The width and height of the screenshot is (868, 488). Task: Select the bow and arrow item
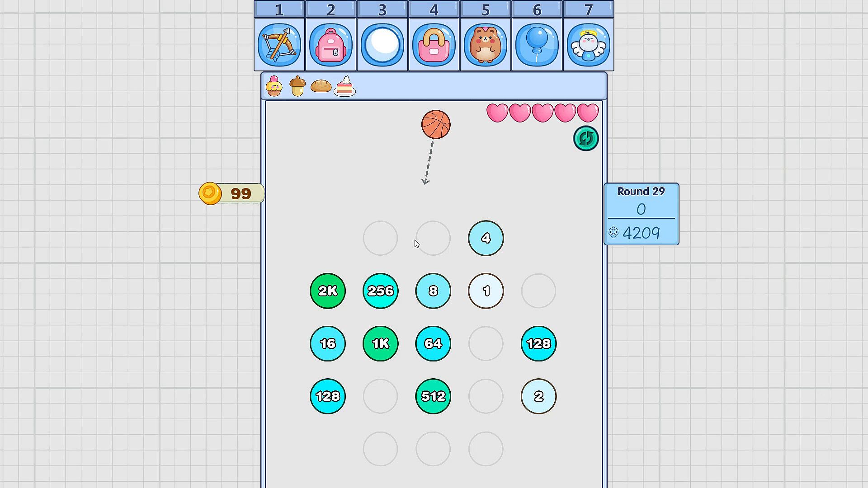(279, 45)
